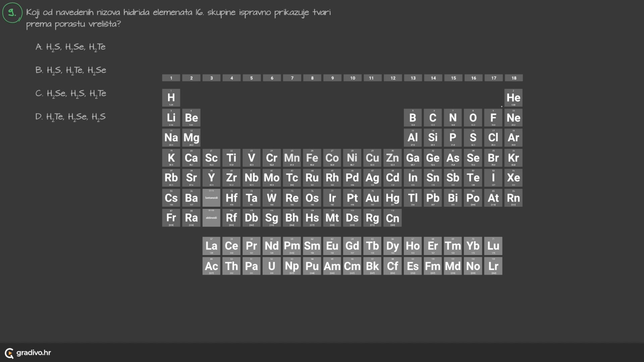Click the gradivo.hr text link

click(34, 353)
